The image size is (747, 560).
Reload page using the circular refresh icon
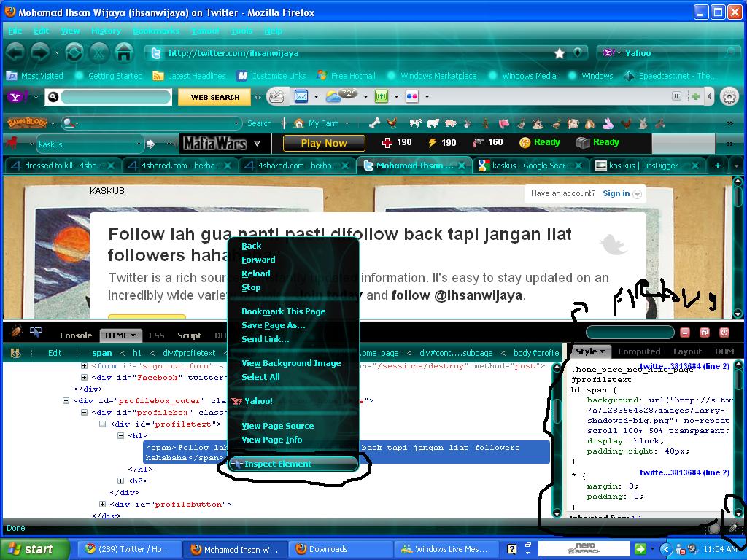coord(74,52)
